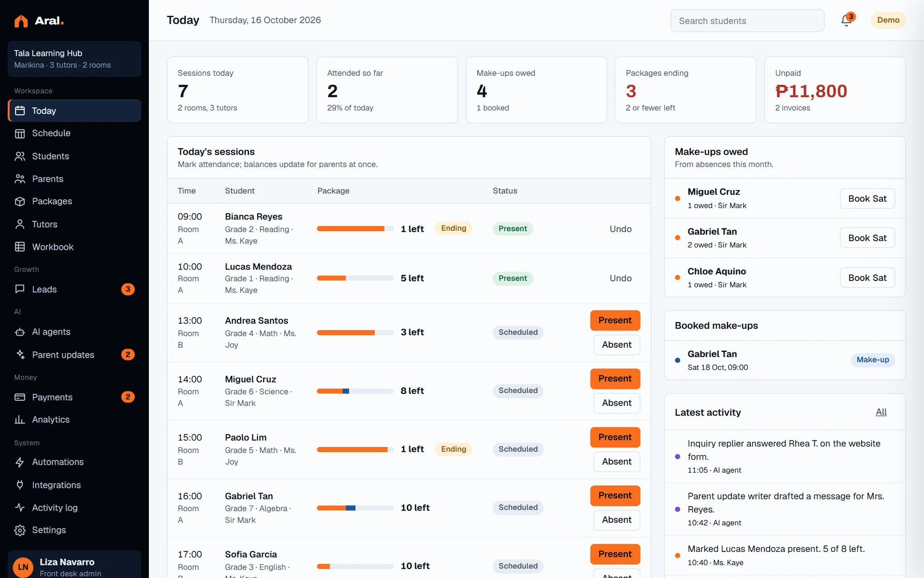The height and width of the screenshot is (578, 924).
Task: Mark Miguel Cruz session Absent
Action: click(x=617, y=403)
